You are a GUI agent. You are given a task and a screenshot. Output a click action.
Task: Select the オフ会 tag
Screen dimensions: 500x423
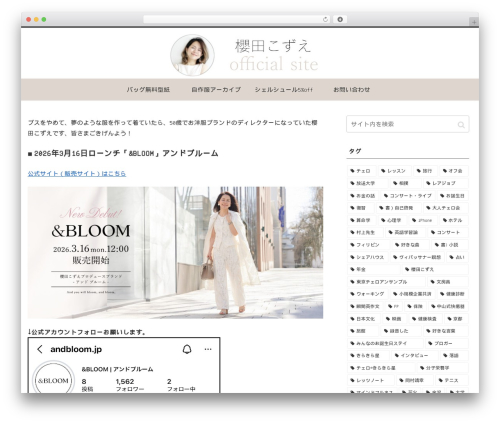pyautogui.click(x=454, y=171)
